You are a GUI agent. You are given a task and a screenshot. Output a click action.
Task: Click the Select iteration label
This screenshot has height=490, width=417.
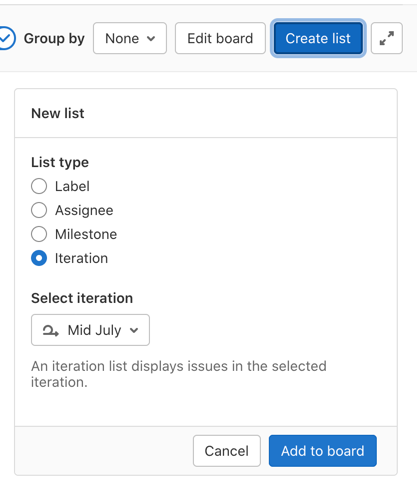click(82, 298)
